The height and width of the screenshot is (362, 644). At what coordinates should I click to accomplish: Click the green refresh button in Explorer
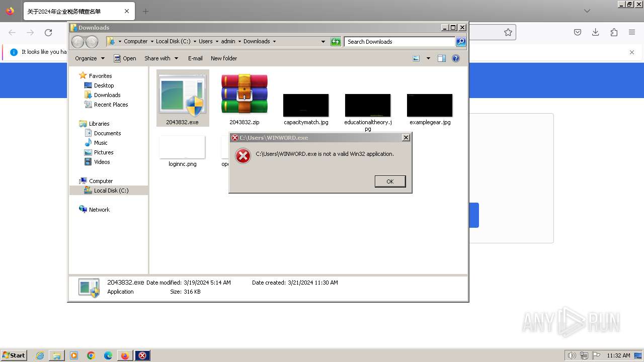[x=336, y=42]
